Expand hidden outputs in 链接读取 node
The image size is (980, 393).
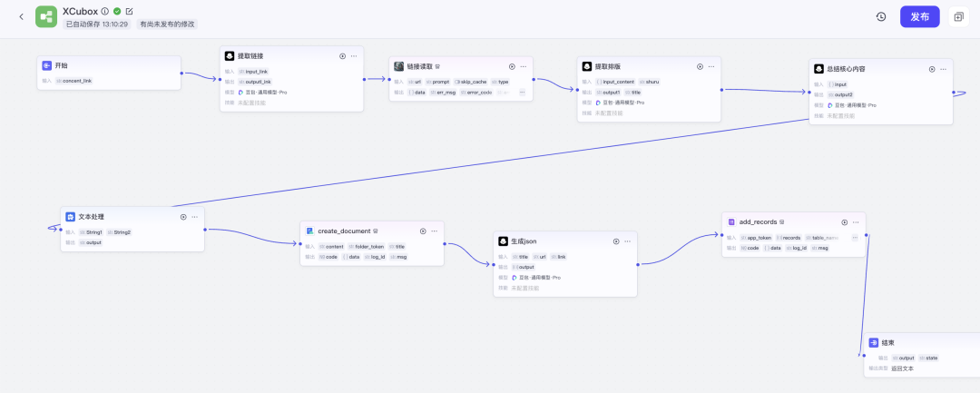pos(523,92)
